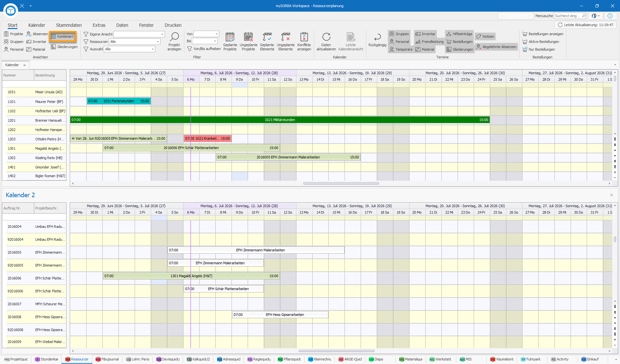Switch to Projektquic module
Screen dimensions: 620x364
(16, 359)
